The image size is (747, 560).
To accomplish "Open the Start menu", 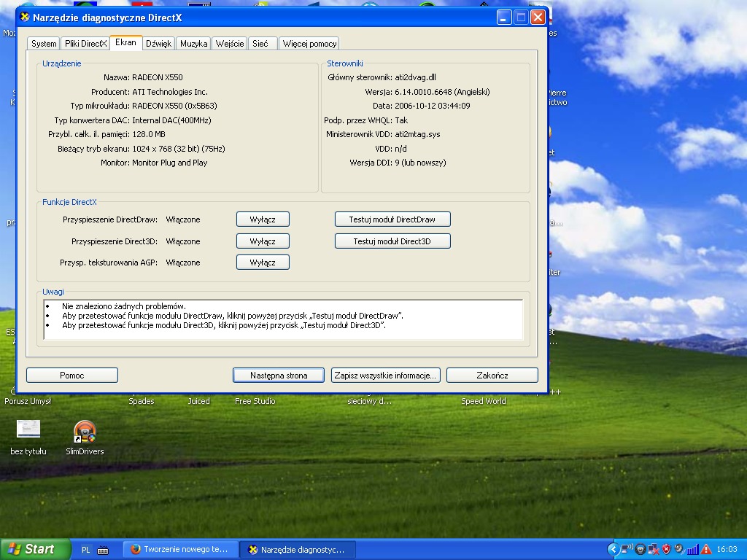I will tap(35, 550).
